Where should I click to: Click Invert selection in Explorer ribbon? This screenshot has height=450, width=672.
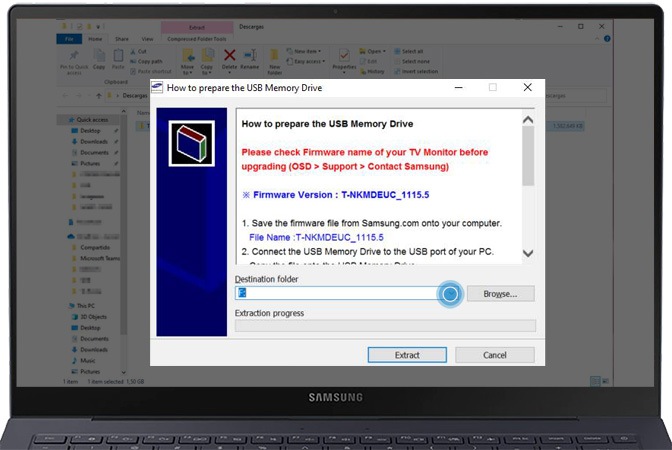click(x=416, y=72)
